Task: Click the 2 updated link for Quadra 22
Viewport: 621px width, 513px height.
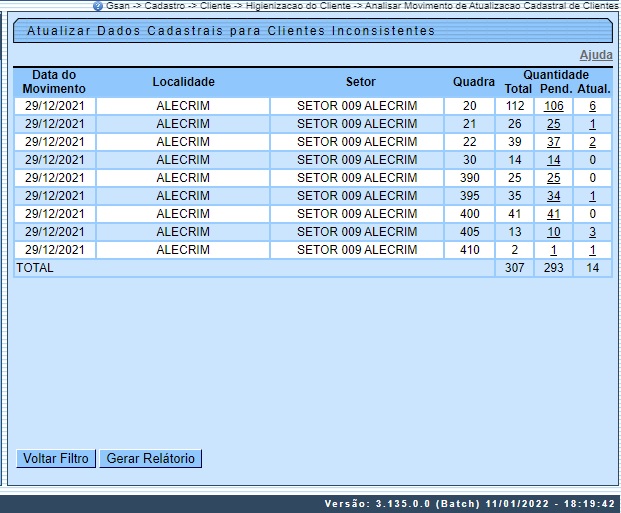Action: coord(592,142)
